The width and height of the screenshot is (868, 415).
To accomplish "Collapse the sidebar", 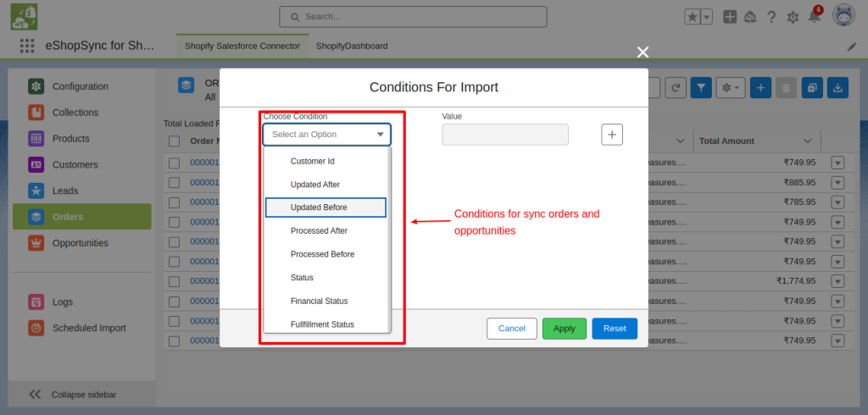I will 82,395.
